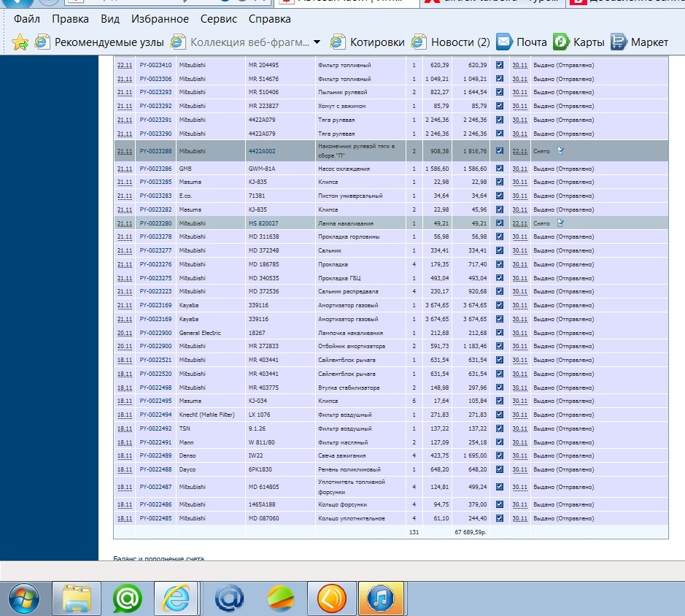Image resolution: width=685 pixels, height=616 pixels.
Task: Open Баланс и пополнение счета link
Action: tap(158, 558)
